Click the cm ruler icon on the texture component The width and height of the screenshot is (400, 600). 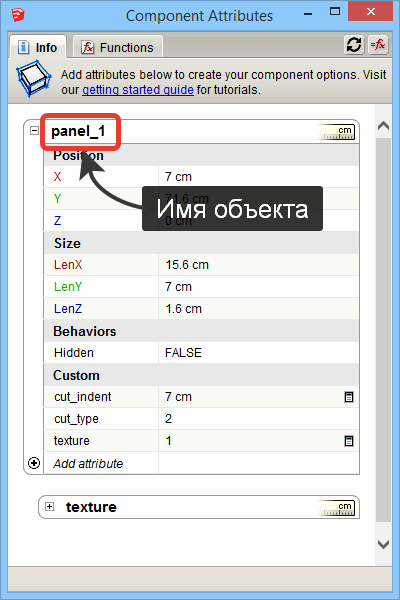coord(337,508)
